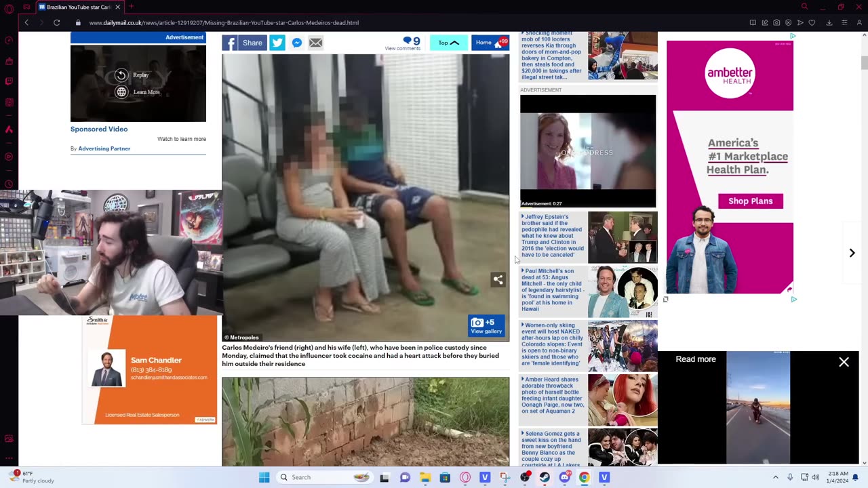Open the weather widget on taskbar

coord(32,477)
